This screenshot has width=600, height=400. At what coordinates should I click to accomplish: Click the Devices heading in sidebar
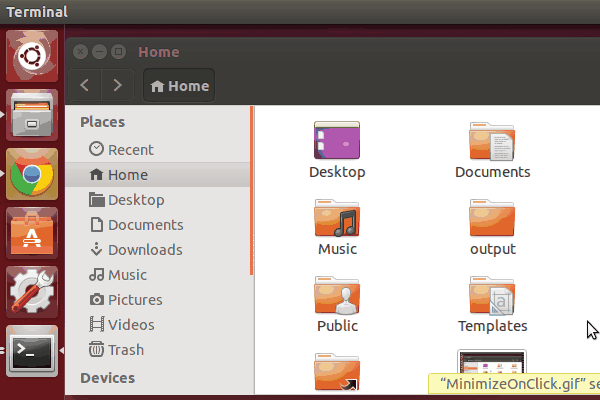pyautogui.click(x=108, y=378)
